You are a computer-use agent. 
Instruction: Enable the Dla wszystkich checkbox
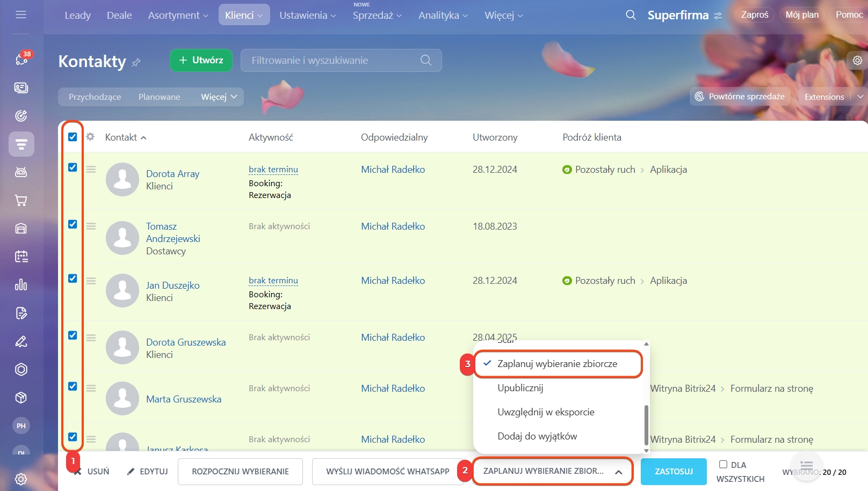pyautogui.click(x=723, y=465)
